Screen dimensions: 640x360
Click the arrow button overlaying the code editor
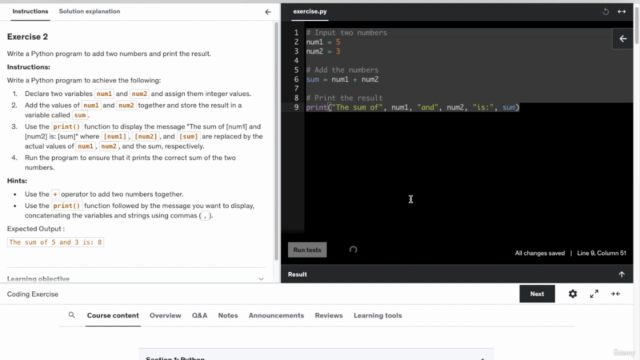tap(623, 39)
